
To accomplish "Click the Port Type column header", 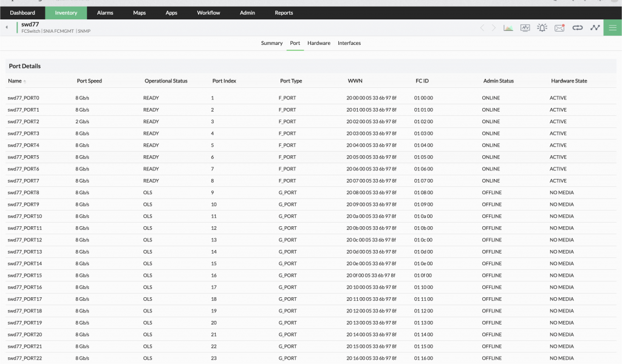I will [291, 81].
